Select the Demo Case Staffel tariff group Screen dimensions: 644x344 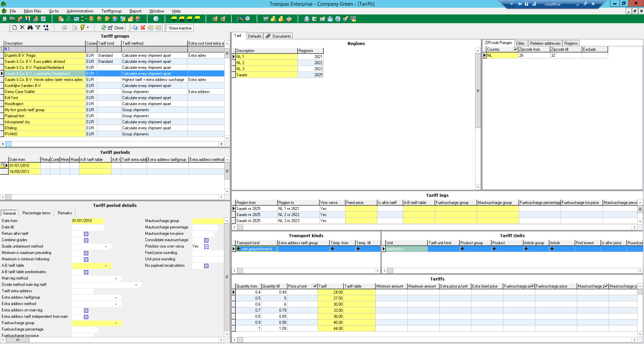[x=44, y=92]
